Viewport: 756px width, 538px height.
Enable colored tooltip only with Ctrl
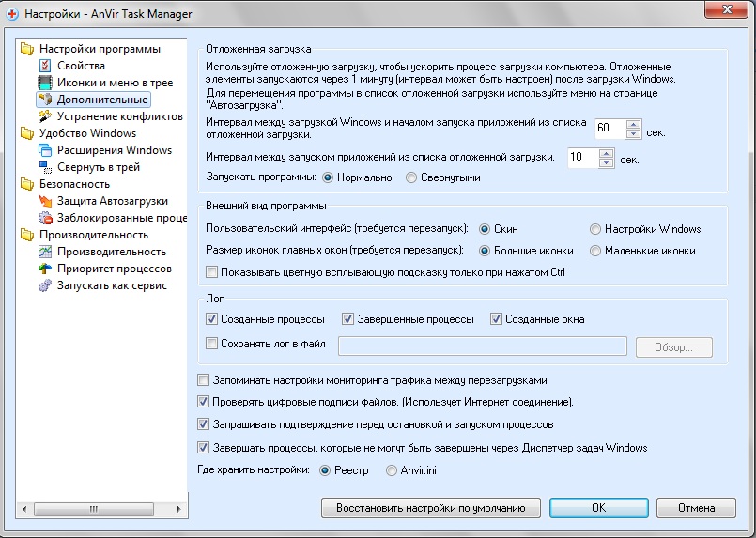pyautogui.click(x=211, y=272)
